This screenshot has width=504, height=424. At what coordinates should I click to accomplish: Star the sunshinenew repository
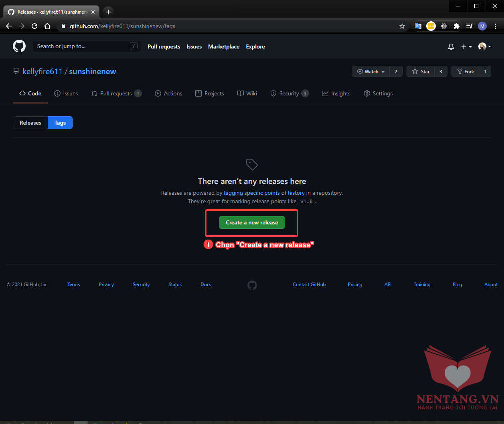(x=421, y=71)
